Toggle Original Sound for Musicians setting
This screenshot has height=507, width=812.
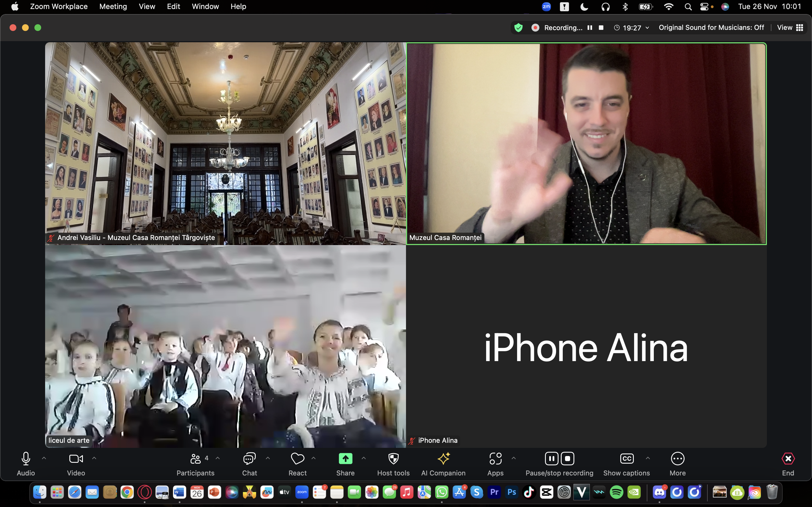tap(711, 28)
